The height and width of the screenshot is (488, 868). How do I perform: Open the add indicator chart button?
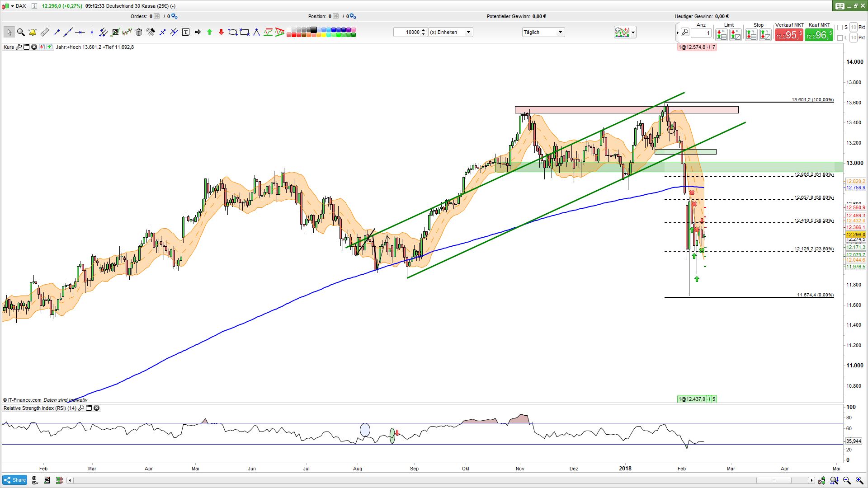pyautogui.click(x=622, y=32)
